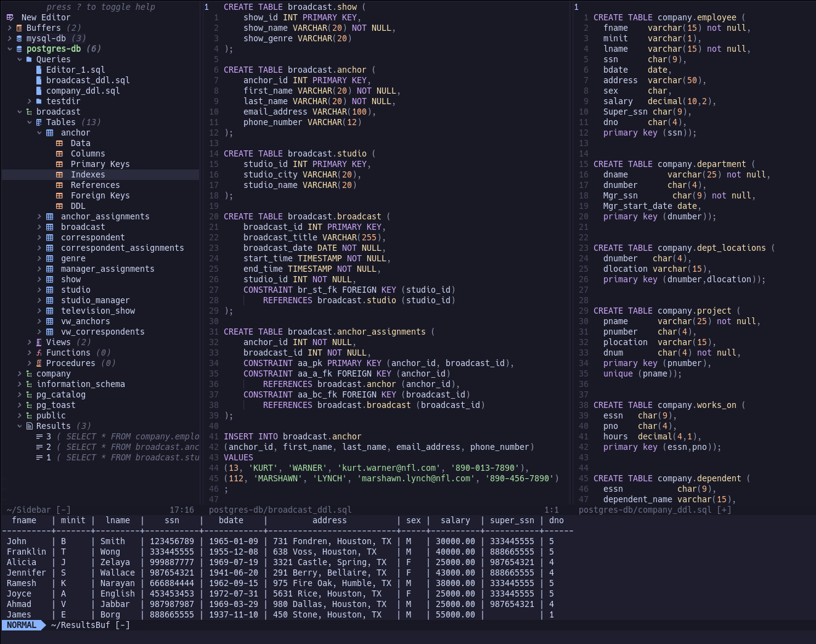The image size is (816, 644).
Task: Click the mysql-db database icon
Action: point(19,38)
